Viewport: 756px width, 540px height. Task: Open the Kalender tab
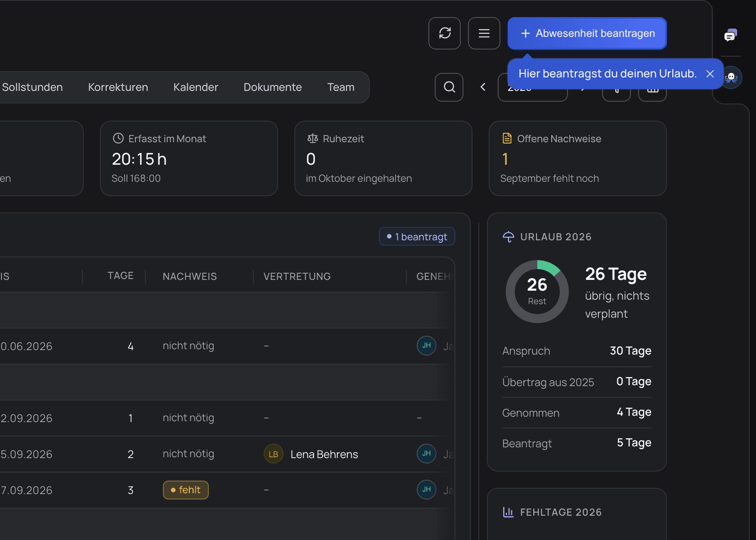pyautogui.click(x=196, y=87)
